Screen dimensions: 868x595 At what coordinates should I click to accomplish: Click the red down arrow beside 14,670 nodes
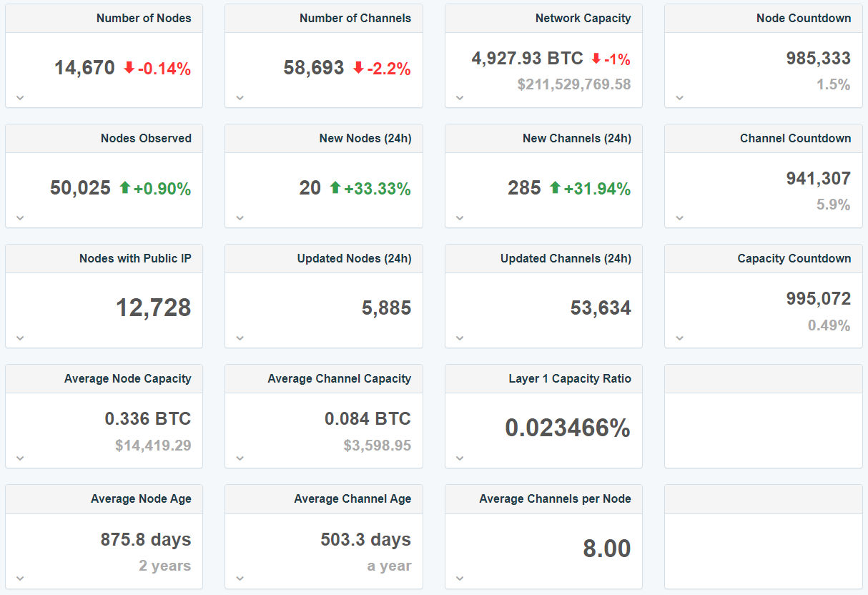tap(129, 68)
